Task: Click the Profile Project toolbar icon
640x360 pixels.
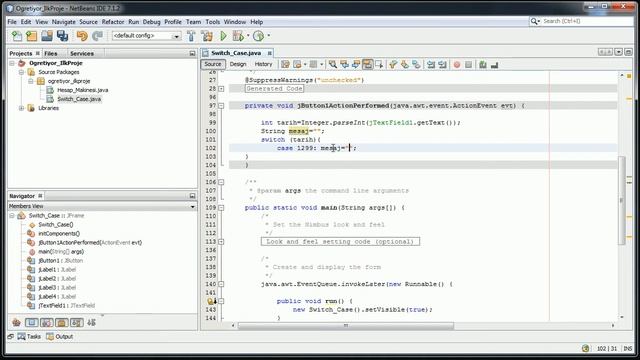Action: click(258, 36)
